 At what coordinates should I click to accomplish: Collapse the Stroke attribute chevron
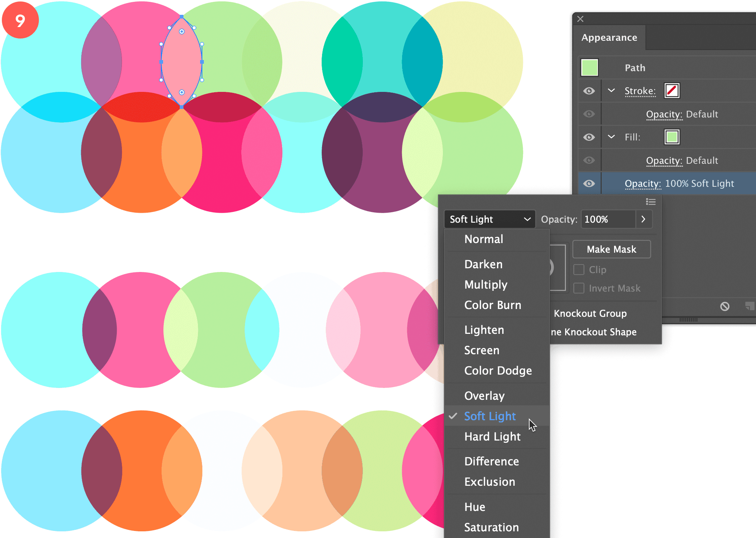611,90
